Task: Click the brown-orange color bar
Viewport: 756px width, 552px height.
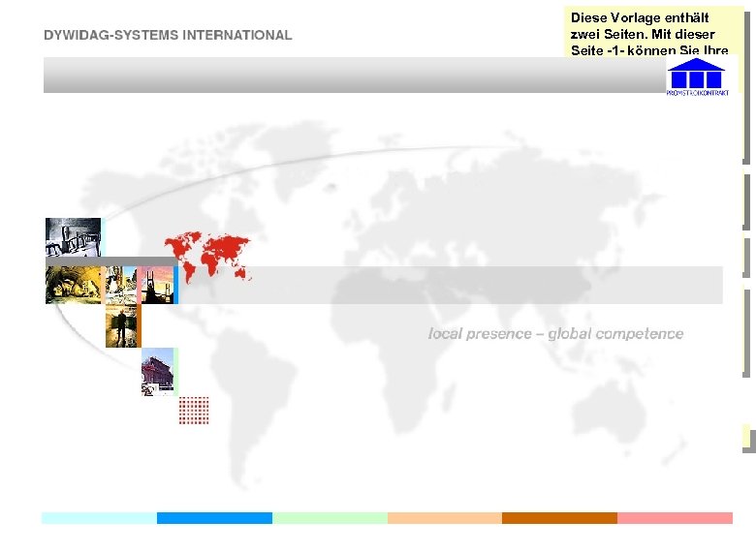Action: [559, 518]
